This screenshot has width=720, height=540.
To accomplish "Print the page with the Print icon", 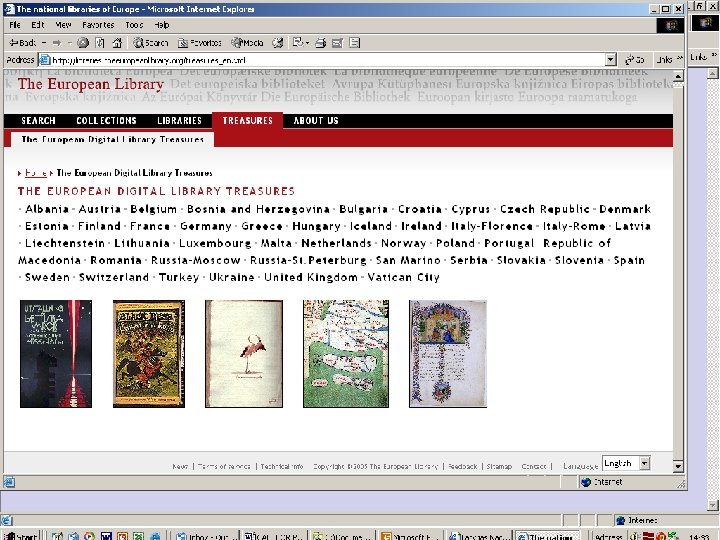I will (321, 43).
